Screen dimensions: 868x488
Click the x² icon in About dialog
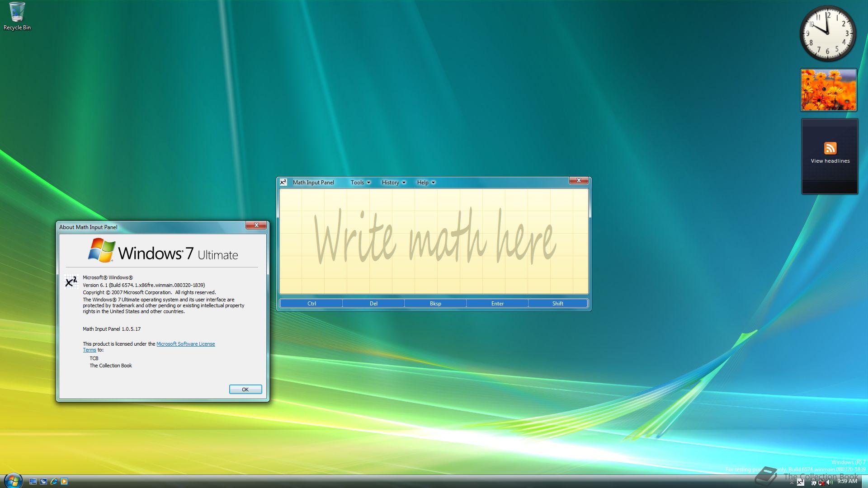71,282
